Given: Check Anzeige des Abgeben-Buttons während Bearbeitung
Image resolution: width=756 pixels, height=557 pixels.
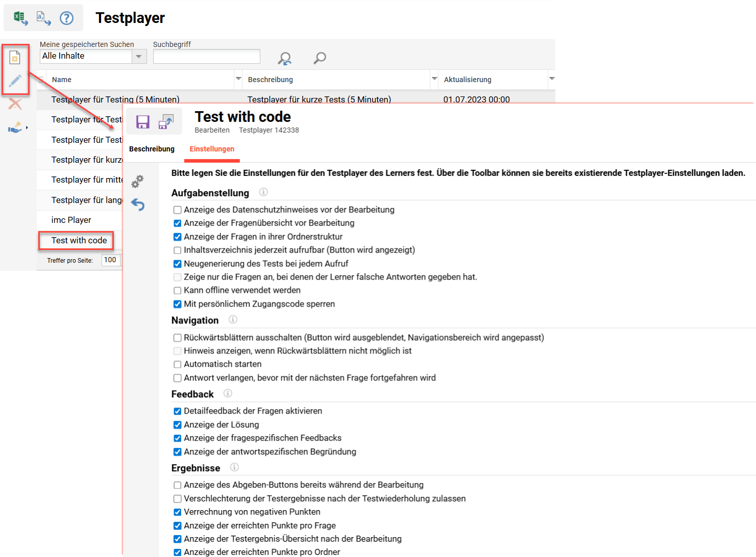Looking at the screenshot, I should click(177, 485).
